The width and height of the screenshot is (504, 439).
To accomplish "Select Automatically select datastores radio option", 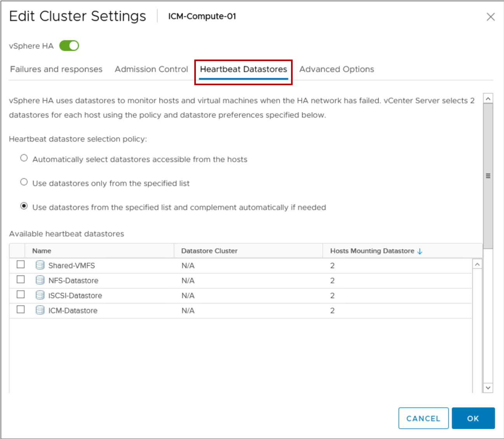I will tap(24, 158).
